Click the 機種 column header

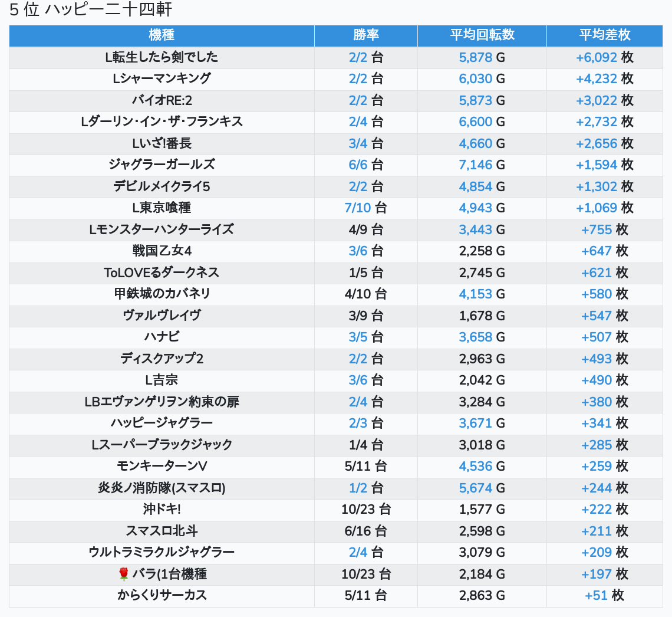click(162, 35)
